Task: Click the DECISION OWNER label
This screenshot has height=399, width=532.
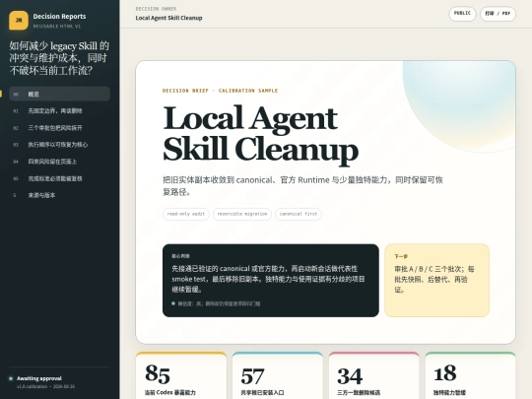Action: [156, 9]
